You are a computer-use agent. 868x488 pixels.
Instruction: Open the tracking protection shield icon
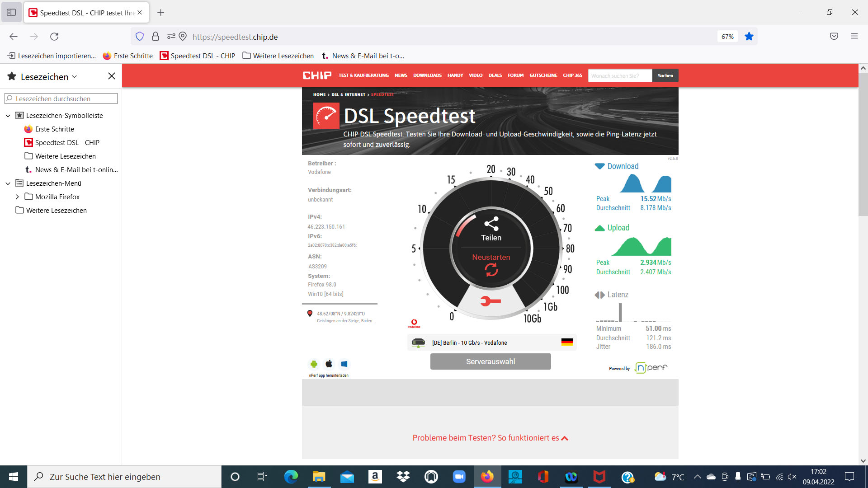coord(140,37)
